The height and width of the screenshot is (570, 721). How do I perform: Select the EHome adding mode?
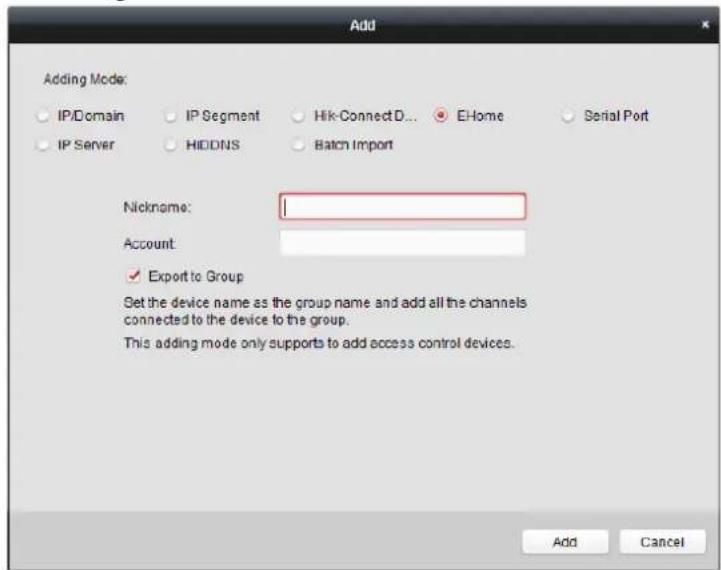pyautogui.click(x=441, y=115)
